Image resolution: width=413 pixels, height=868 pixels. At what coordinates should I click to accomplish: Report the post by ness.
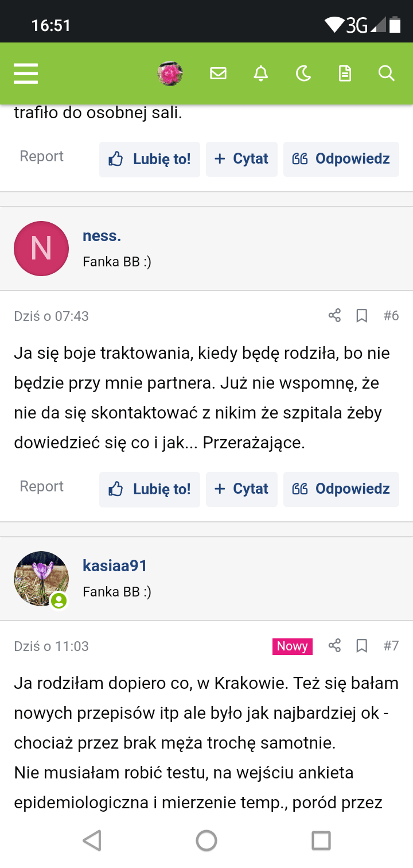(x=41, y=487)
